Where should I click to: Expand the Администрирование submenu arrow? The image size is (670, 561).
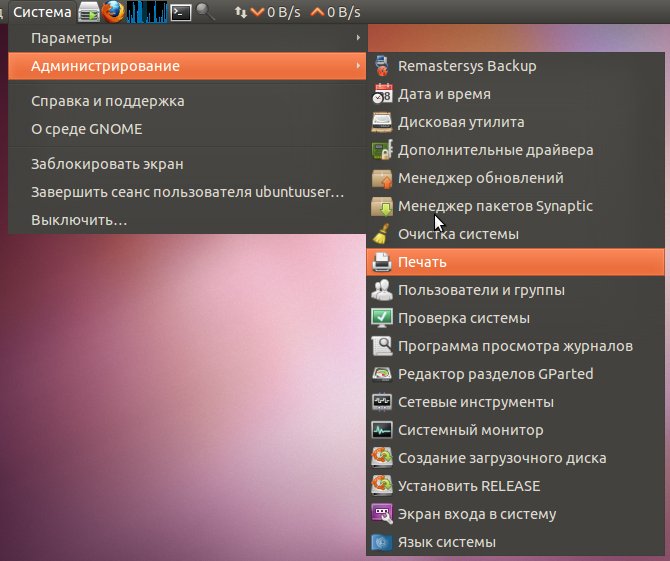(x=358, y=66)
